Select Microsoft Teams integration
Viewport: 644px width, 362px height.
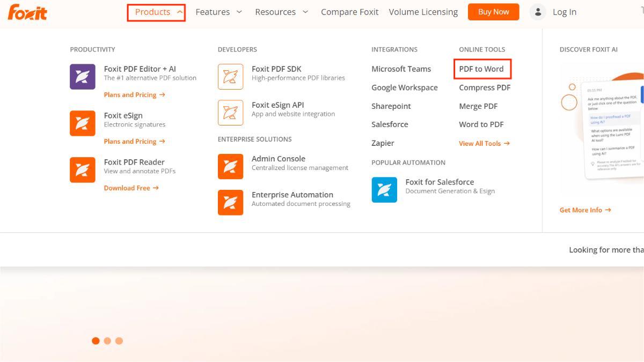(x=401, y=69)
